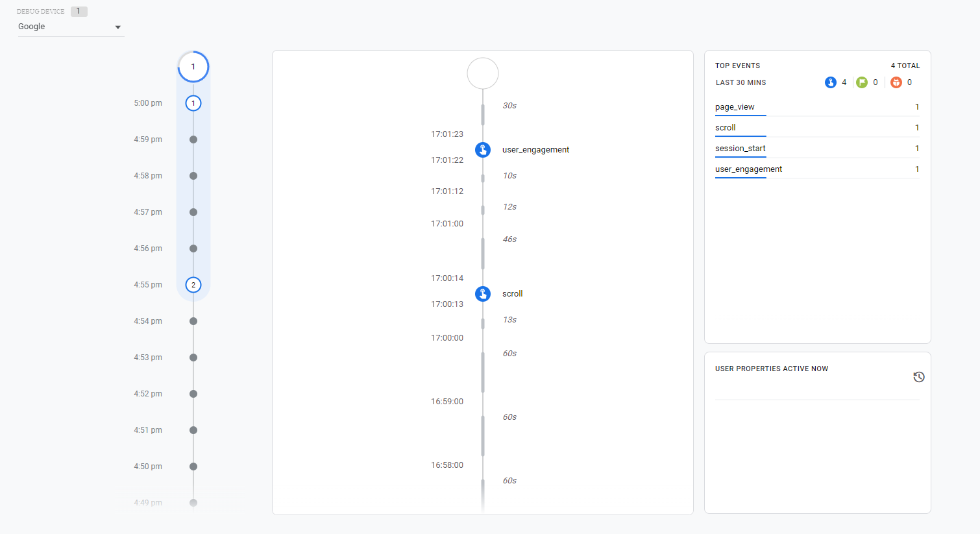Click the 4:59 pm timeline dot

click(193, 140)
